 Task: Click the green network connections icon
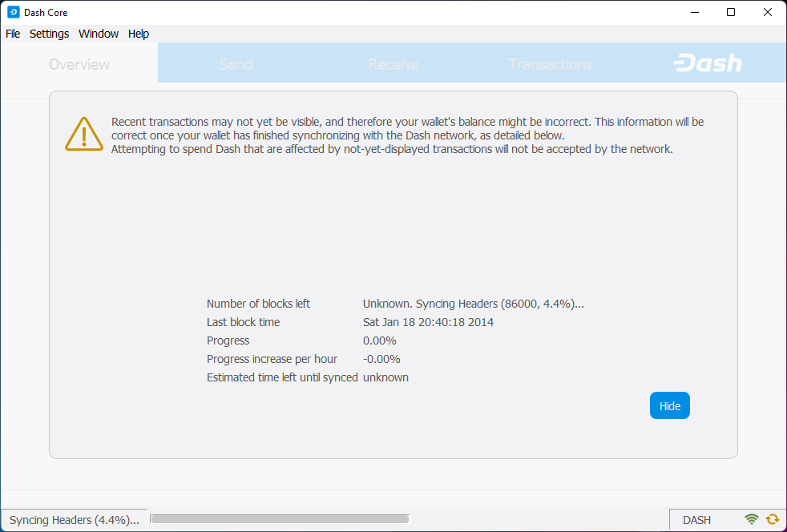(752, 520)
